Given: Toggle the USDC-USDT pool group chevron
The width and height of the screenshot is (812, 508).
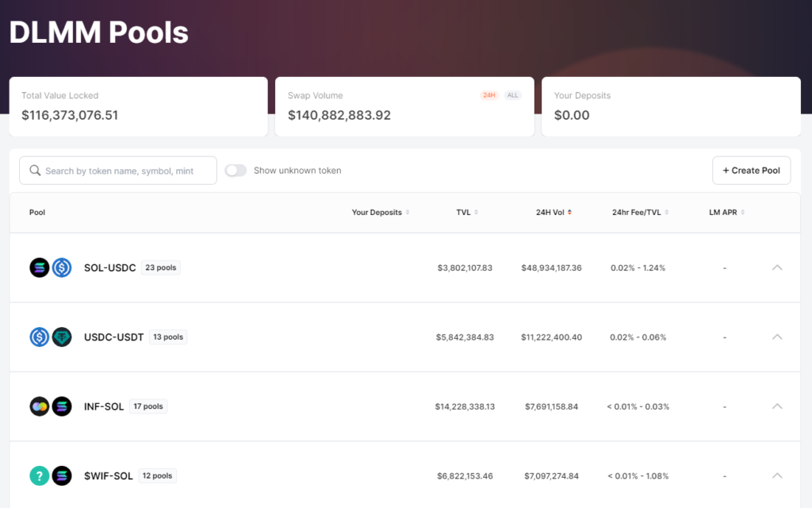Looking at the screenshot, I should (x=777, y=337).
